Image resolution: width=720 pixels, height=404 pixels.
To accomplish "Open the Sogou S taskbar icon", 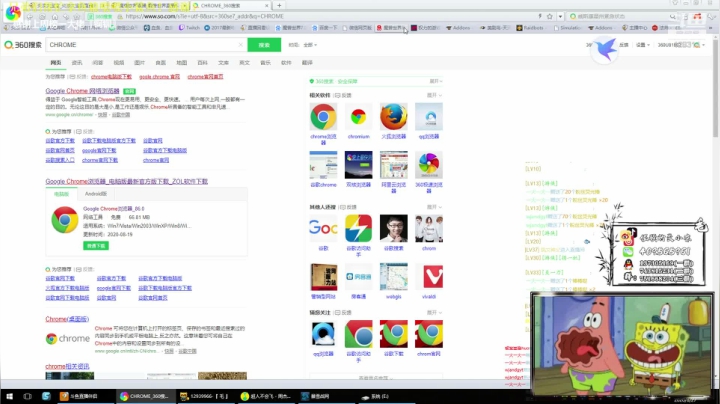I will point(46,396).
